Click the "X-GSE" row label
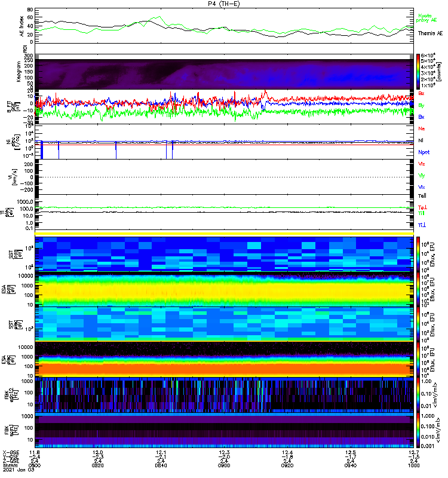448x478 pixels. pos(11,452)
